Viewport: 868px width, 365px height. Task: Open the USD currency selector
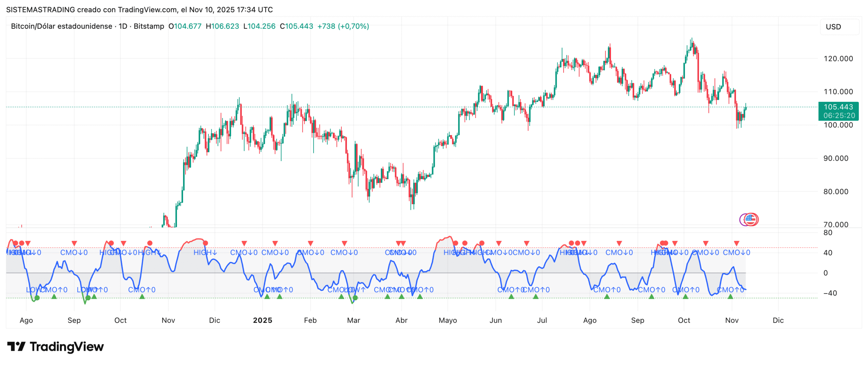tap(839, 27)
